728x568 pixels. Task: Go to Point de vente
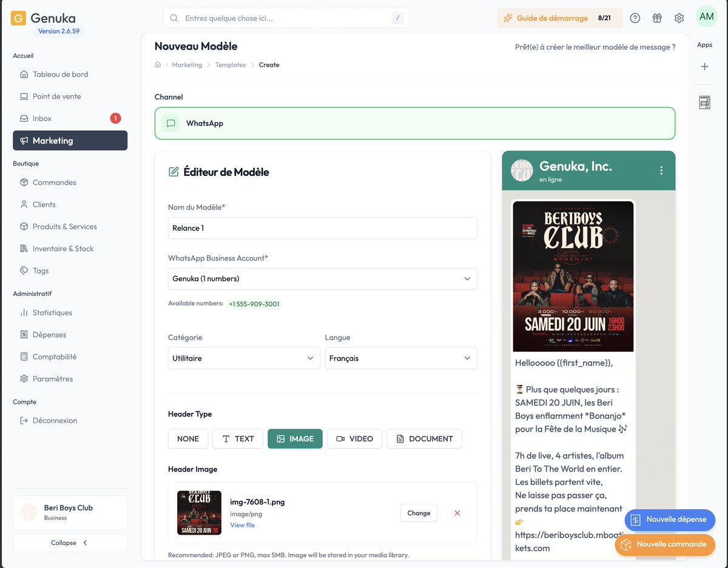click(x=70, y=96)
